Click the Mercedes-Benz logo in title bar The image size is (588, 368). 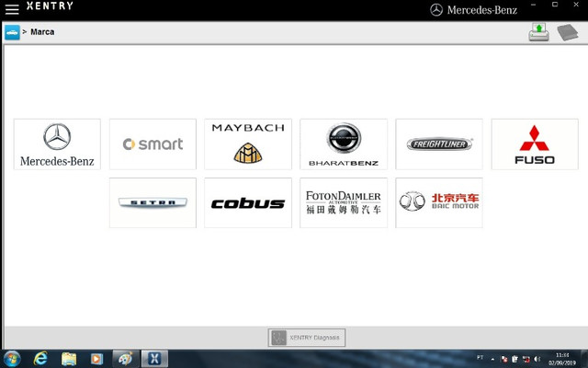tap(474, 10)
